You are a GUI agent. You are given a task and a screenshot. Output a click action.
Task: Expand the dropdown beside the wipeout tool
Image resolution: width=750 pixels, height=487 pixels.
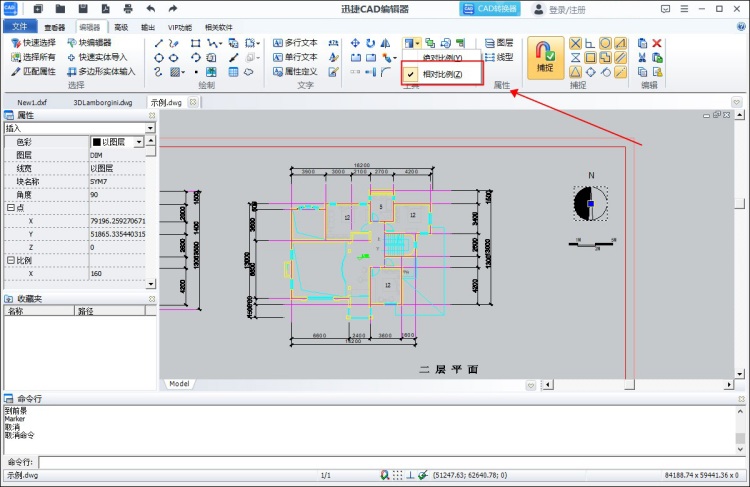[258, 44]
